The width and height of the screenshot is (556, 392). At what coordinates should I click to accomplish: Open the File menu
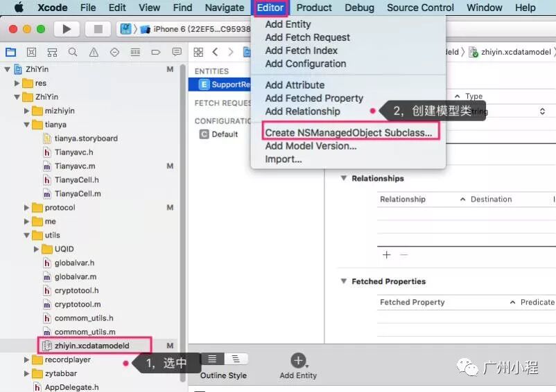88,8
